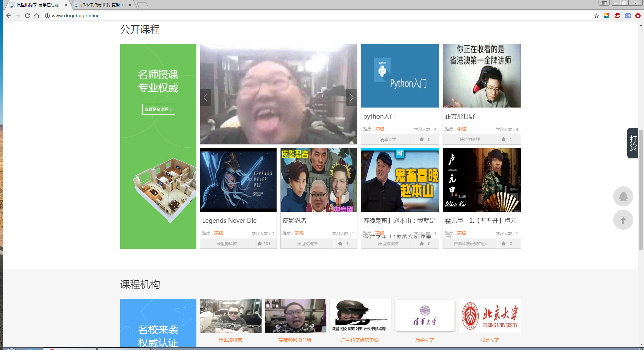Click the Python入门 blue course thumbnail

tap(400, 76)
